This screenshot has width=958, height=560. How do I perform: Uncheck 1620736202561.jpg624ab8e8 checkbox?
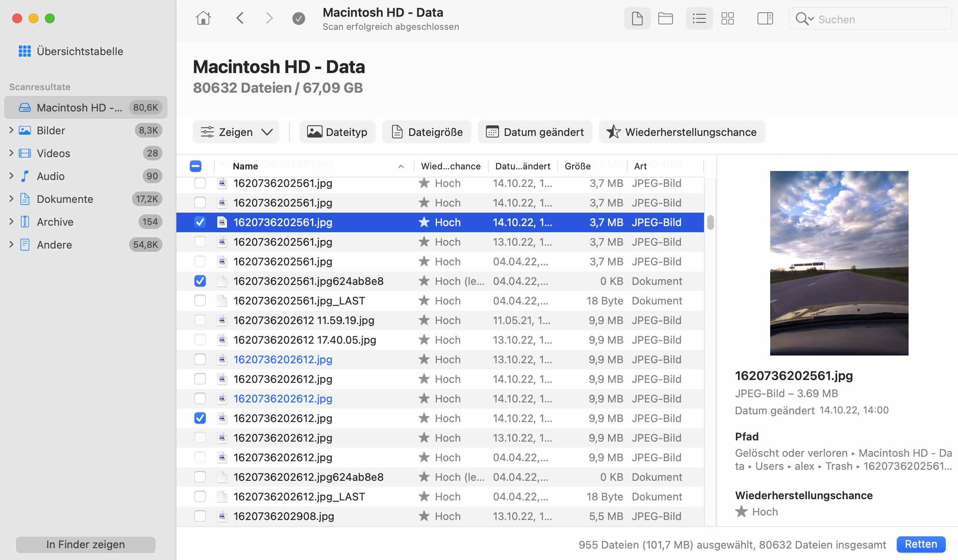[200, 281]
